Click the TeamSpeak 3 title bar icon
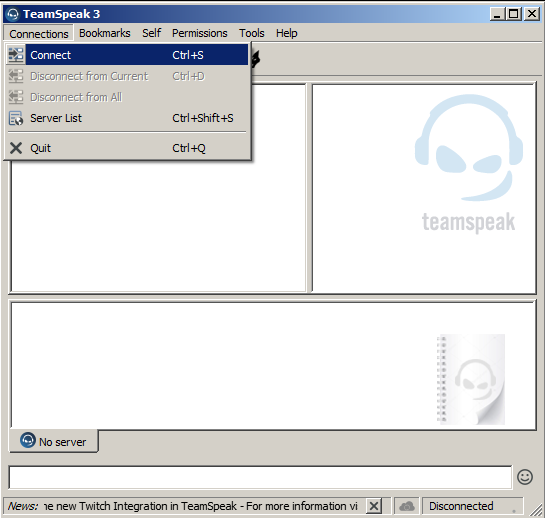The width and height of the screenshot is (545, 518). (13, 14)
